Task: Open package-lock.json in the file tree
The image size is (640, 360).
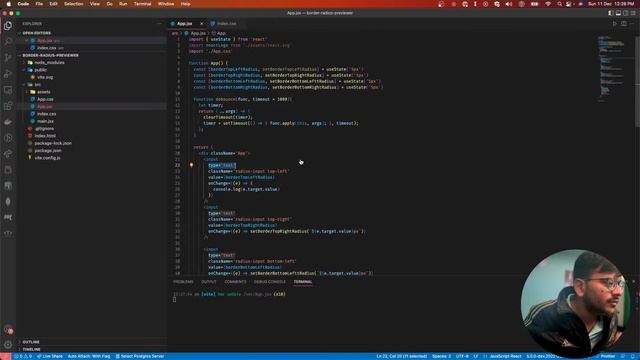Action: [53, 143]
